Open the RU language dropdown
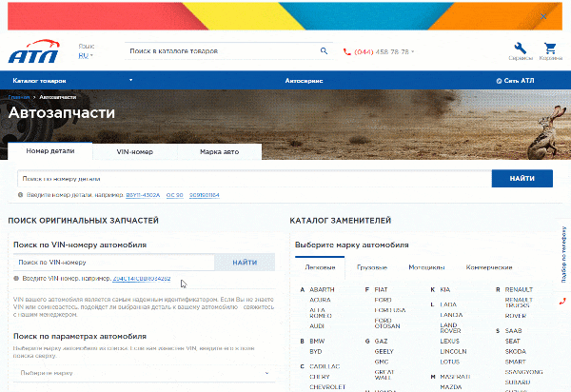Screen dimensions: 571x392 [x=86, y=56]
